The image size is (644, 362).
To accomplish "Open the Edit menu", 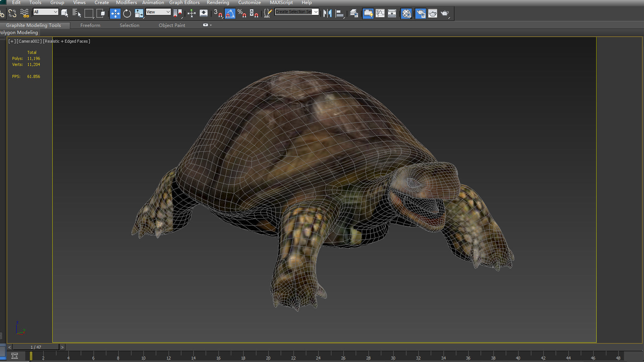I will [x=16, y=3].
